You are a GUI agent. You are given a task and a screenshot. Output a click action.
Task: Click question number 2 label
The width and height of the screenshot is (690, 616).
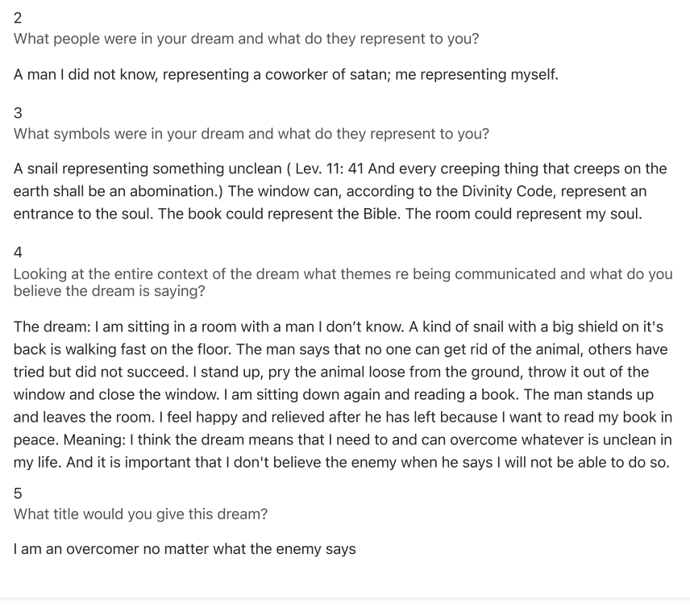pos(18,18)
